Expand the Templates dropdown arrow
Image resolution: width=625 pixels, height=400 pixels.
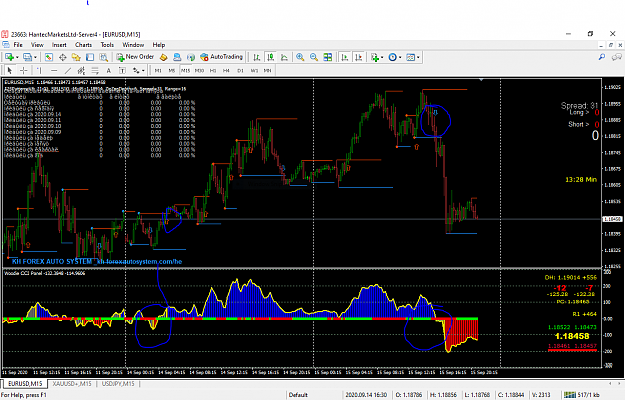point(418,57)
